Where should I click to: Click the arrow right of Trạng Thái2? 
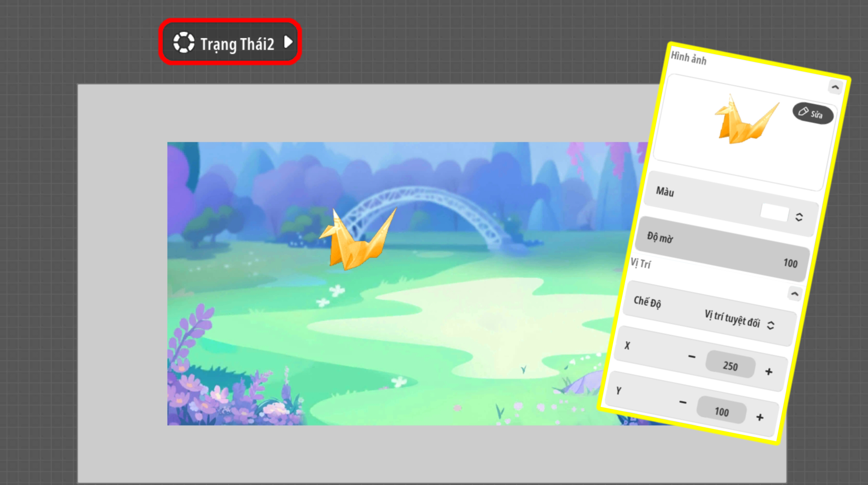(x=288, y=42)
